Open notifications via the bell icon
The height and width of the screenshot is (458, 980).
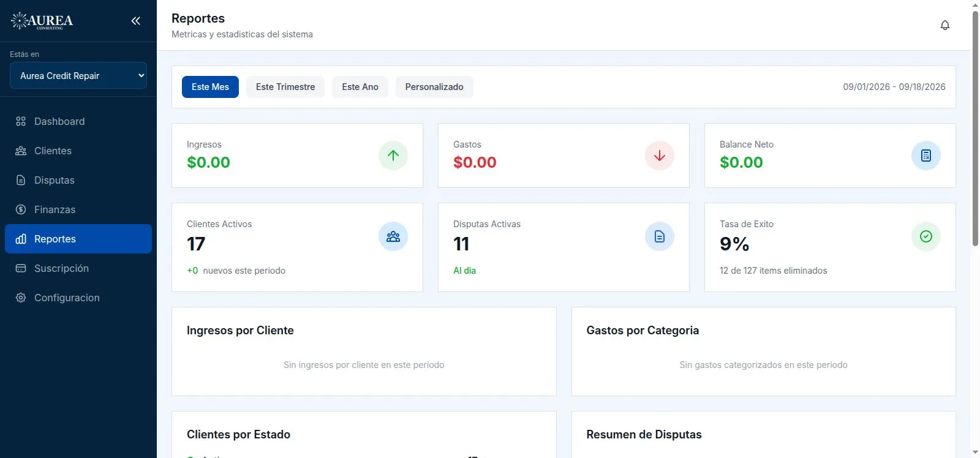[x=945, y=25]
